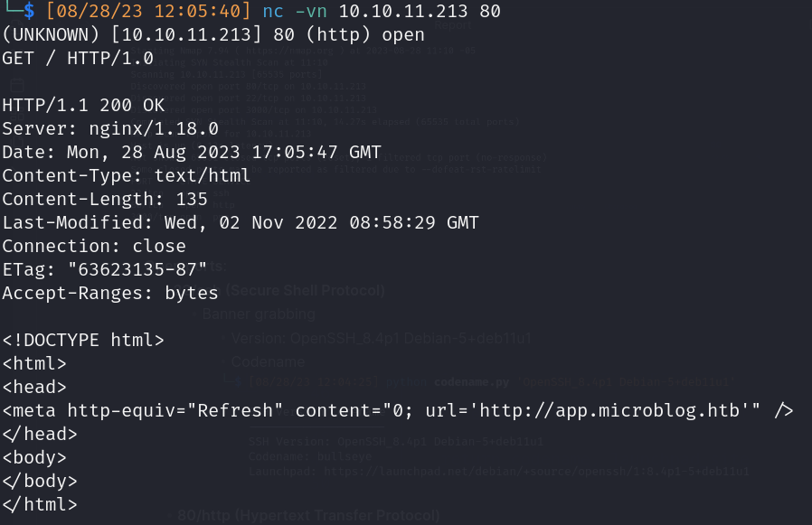Image resolution: width=812 pixels, height=525 pixels.
Task: Click the (UNKNOWN) text in nc output
Action: click(51, 34)
